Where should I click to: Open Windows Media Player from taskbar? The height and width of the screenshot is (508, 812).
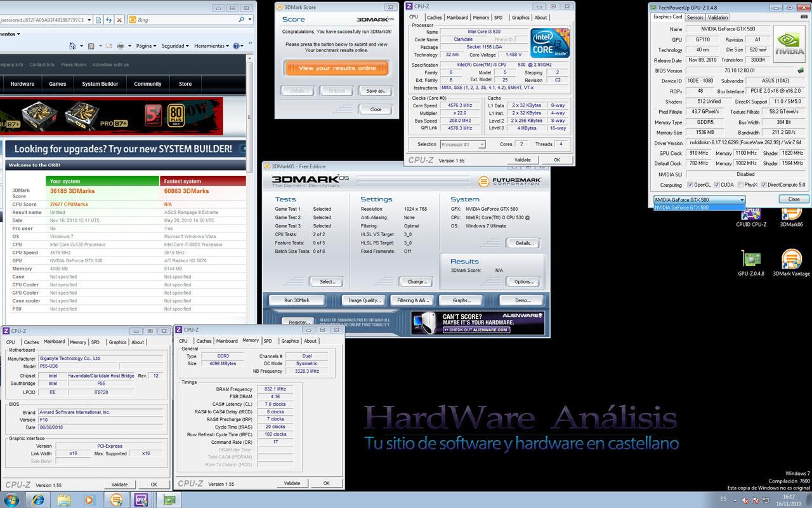(x=89, y=500)
